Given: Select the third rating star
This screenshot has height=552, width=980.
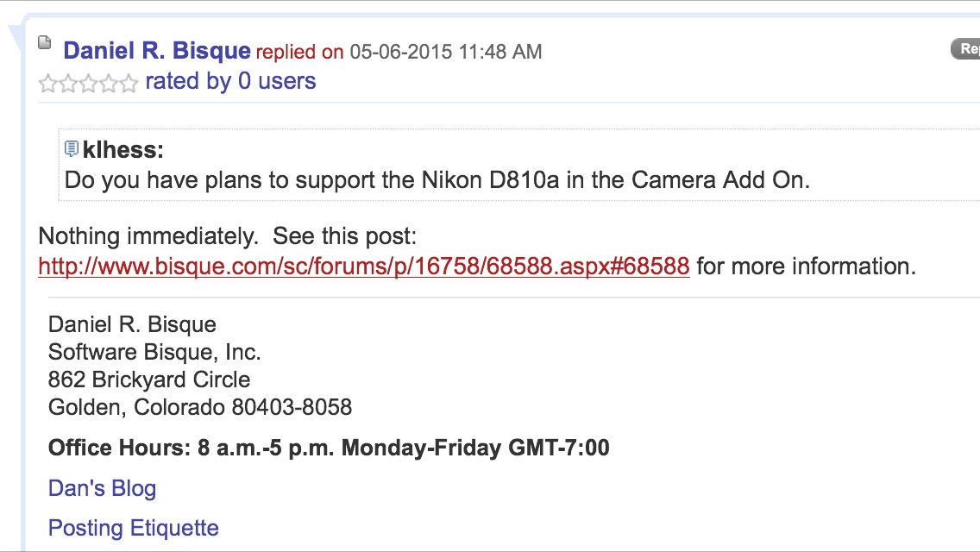Looking at the screenshot, I should click(x=87, y=84).
